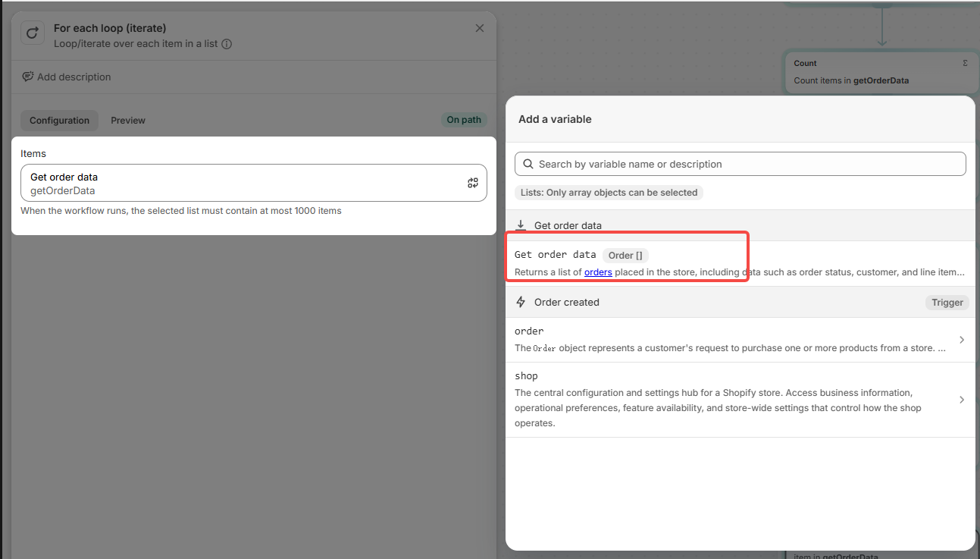Open the orders hyperlink in the description
The height and width of the screenshot is (559, 980).
598,272
